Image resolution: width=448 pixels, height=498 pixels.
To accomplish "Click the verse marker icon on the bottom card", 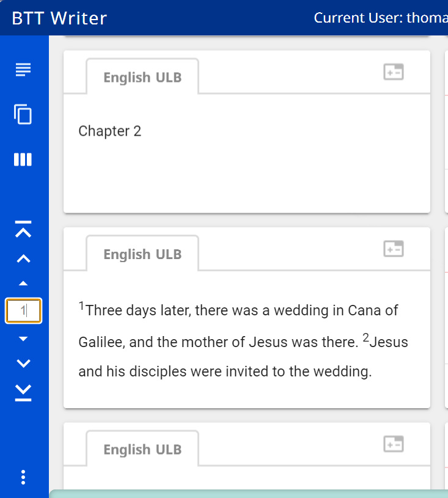I will 394,444.
